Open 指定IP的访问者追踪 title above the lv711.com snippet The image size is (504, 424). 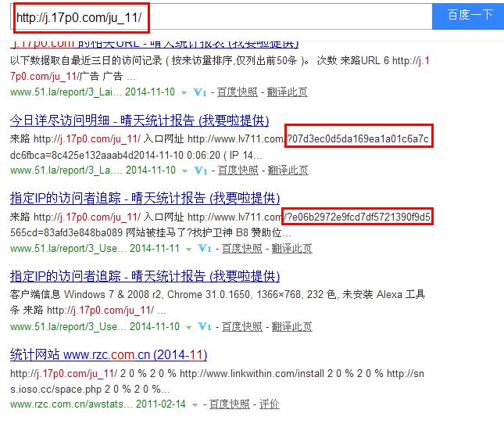point(145,199)
